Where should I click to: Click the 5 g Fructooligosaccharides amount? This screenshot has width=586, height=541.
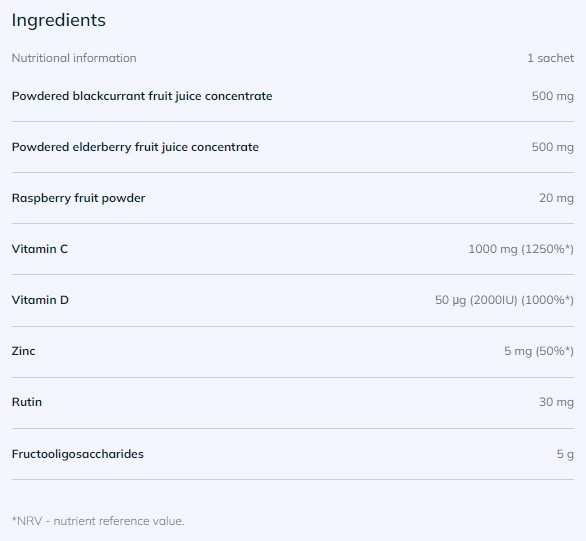565,454
